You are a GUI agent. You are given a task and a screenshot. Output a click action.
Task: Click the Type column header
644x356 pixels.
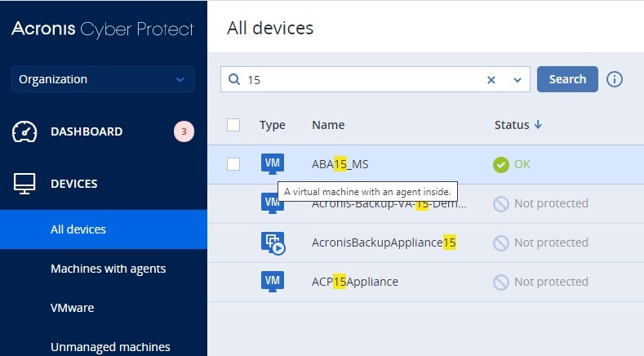pos(273,125)
